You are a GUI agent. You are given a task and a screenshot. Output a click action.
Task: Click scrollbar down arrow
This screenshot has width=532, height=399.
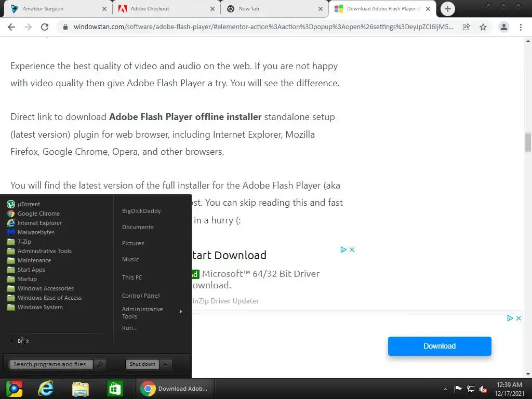tap(528, 374)
